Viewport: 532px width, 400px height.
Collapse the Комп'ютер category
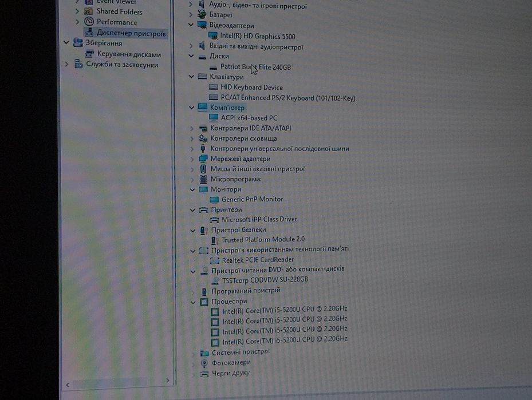tap(192, 108)
